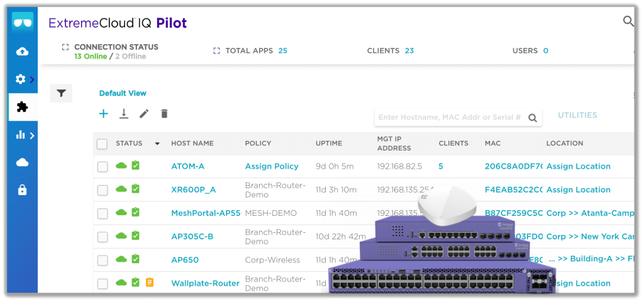
Task: Sort by the LOCATION column header
Action: [565, 144]
